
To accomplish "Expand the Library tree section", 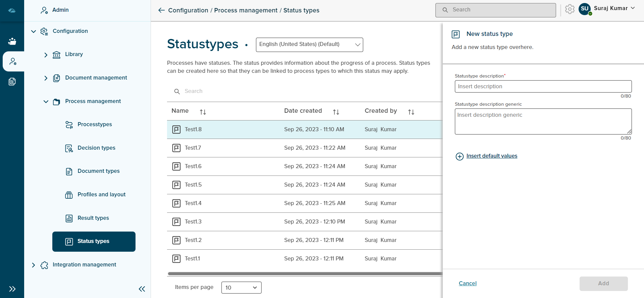I will click(x=46, y=55).
